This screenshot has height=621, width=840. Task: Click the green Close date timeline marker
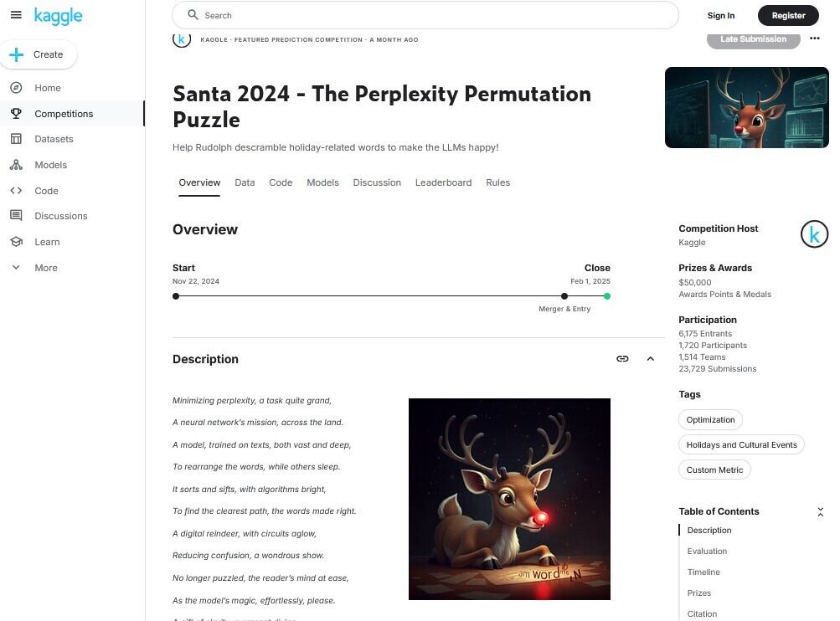click(x=607, y=296)
